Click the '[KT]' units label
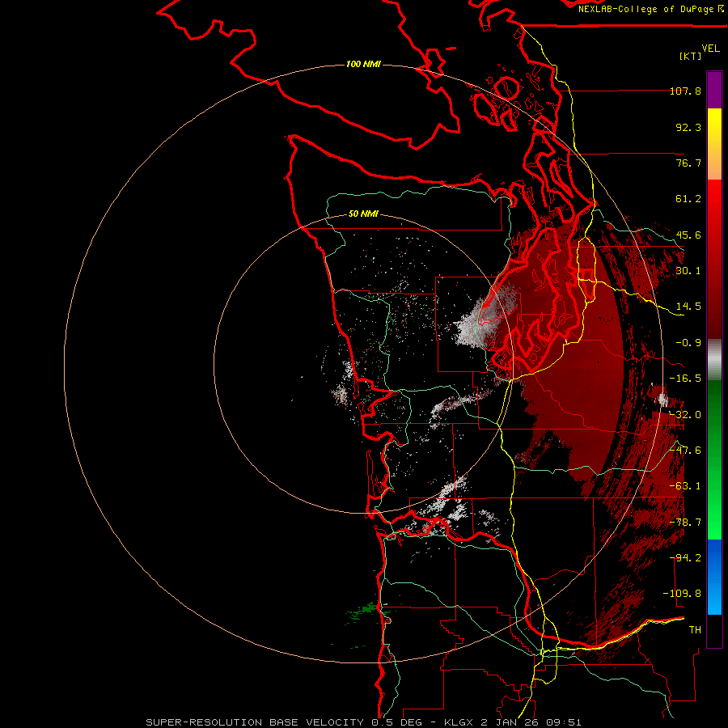The image size is (728, 728). pos(690,56)
